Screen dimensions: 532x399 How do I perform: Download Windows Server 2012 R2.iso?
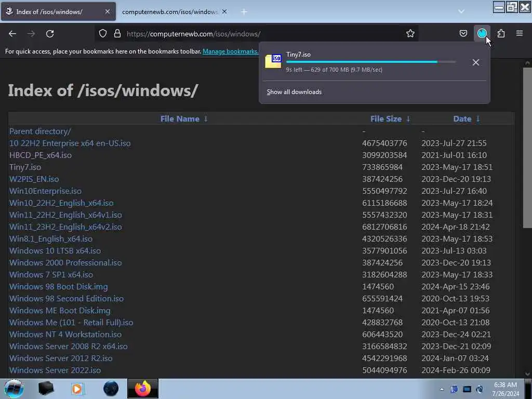coord(61,358)
